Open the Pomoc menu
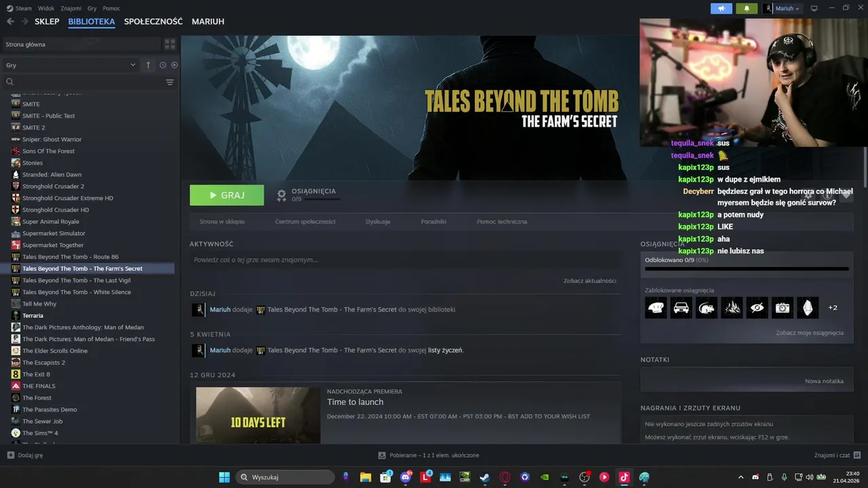 pos(111,8)
